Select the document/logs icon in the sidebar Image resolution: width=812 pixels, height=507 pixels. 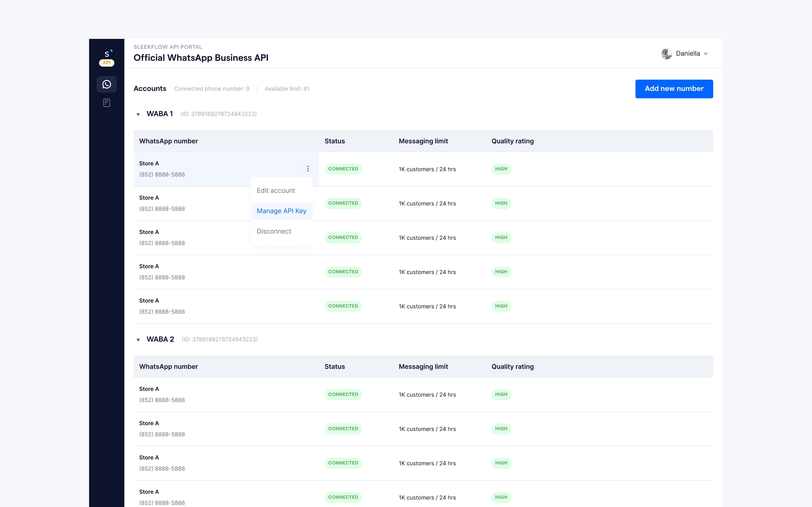tap(107, 103)
